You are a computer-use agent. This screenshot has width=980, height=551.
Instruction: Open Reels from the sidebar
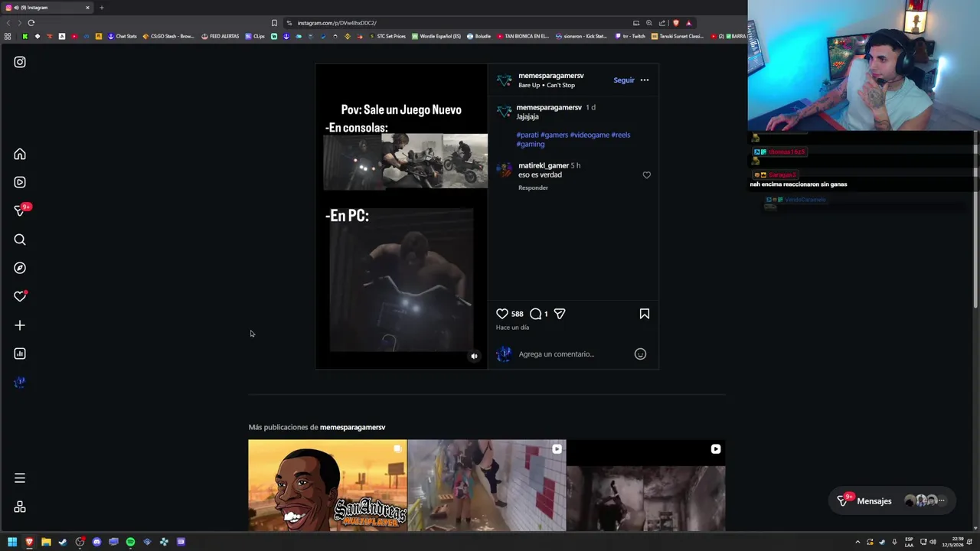(20, 182)
